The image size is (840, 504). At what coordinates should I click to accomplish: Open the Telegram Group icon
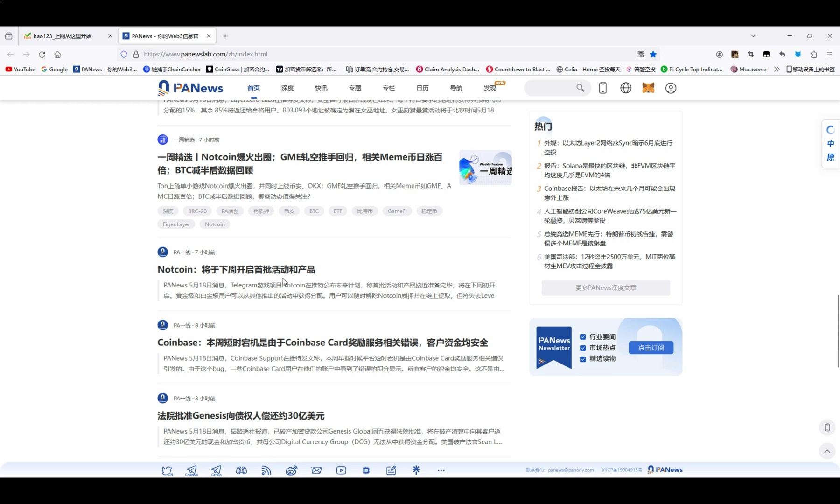click(x=216, y=470)
